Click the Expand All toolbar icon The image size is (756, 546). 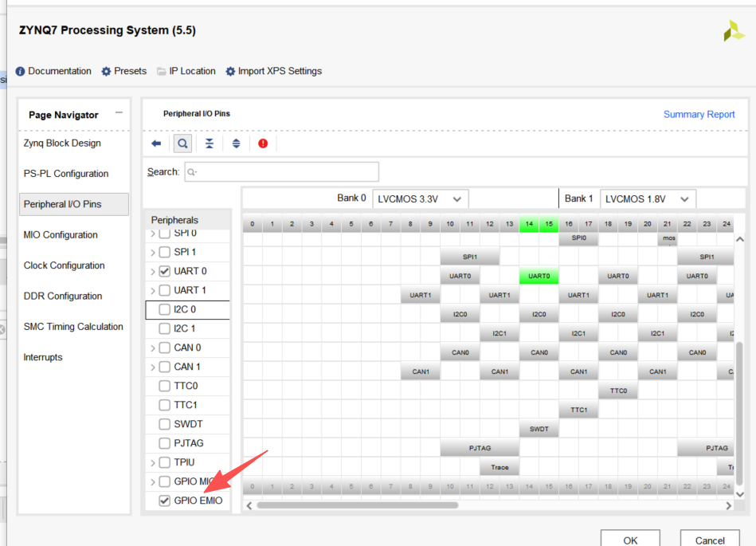(x=237, y=143)
